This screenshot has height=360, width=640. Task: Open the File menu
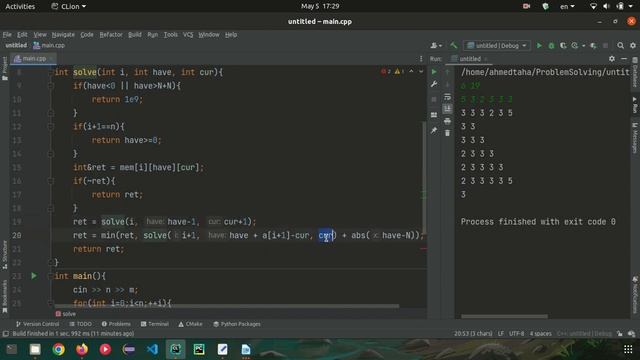click(x=7, y=35)
